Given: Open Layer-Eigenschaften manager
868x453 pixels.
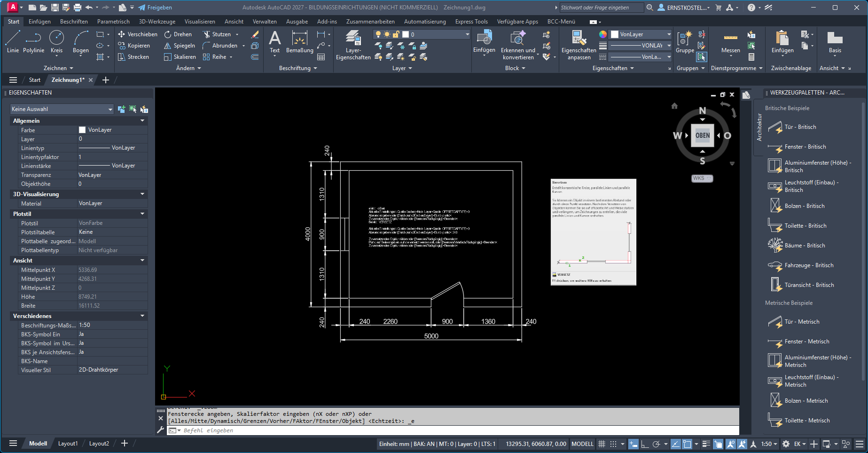Looking at the screenshot, I should (353, 45).
